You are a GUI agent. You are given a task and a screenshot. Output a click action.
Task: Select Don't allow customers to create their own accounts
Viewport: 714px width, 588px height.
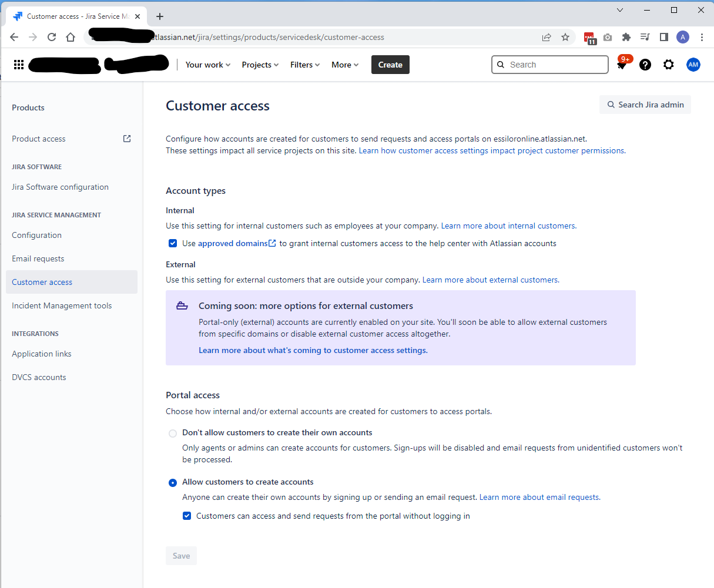tap(172, 433)
